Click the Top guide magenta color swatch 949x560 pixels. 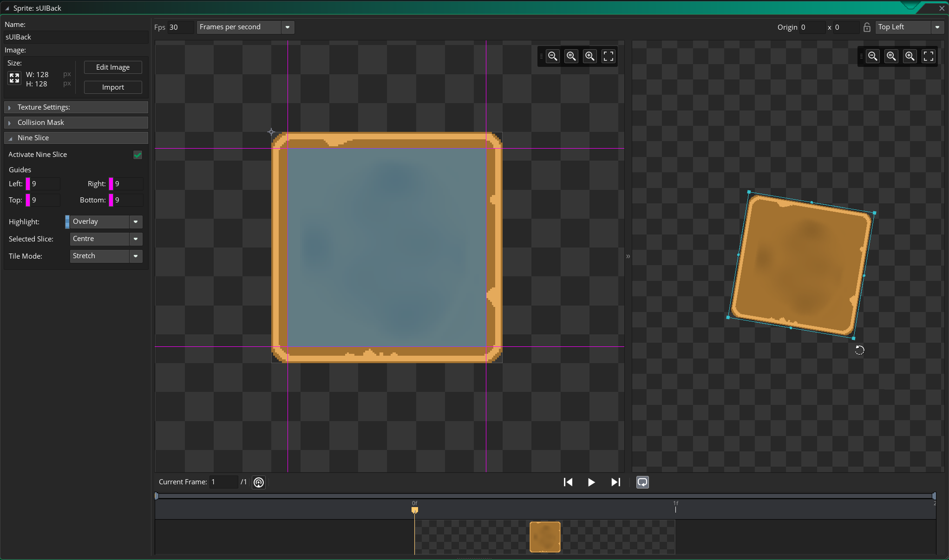(28, 200)
